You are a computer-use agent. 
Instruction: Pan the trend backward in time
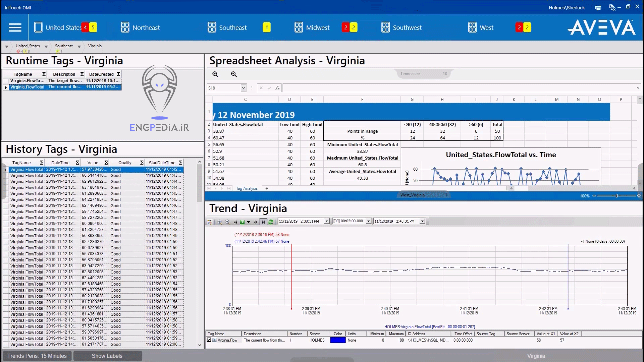point(235,222)
